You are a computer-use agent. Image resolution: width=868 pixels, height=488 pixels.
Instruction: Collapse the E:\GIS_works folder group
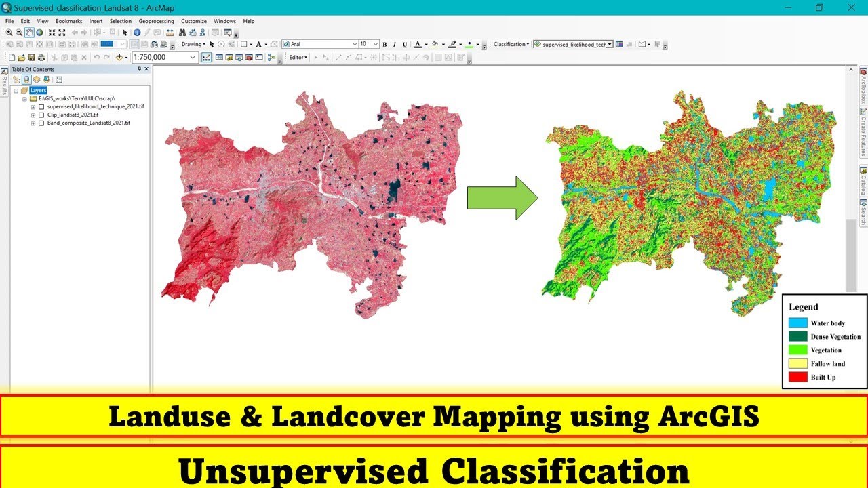pyautogui.click(x=24, y=99)
